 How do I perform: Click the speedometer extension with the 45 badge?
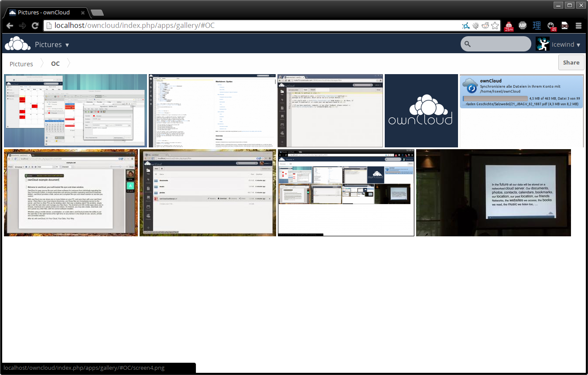coord(550,26)
